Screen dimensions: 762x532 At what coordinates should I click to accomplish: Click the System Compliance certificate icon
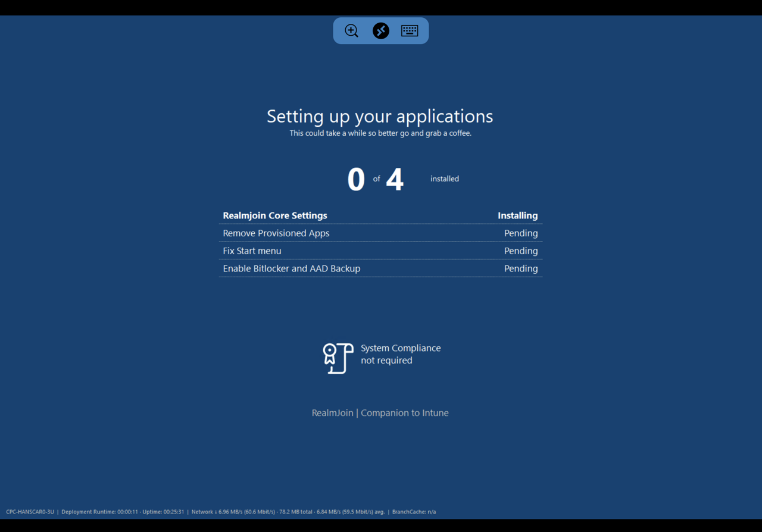(x=338, y=358)
